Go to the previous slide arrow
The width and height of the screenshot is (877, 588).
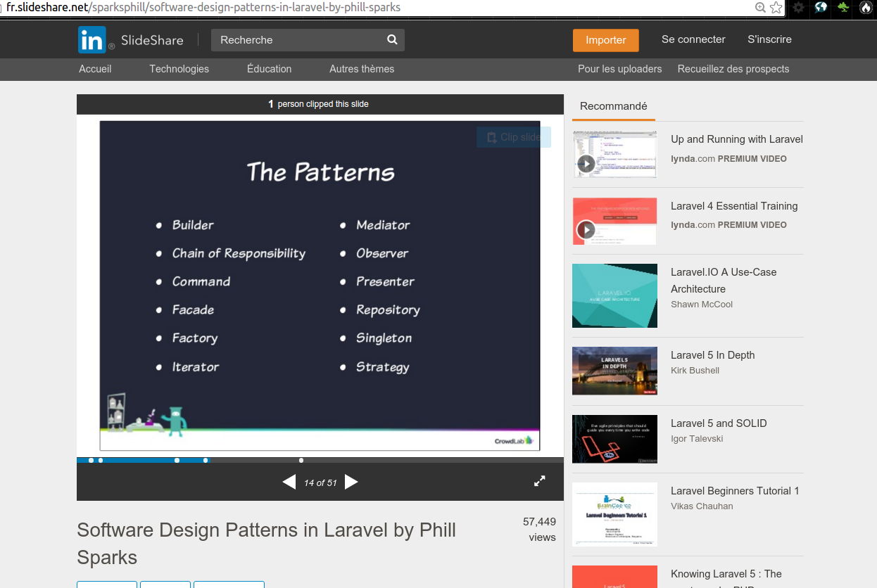pyautogui.click(x=289, y=482)
